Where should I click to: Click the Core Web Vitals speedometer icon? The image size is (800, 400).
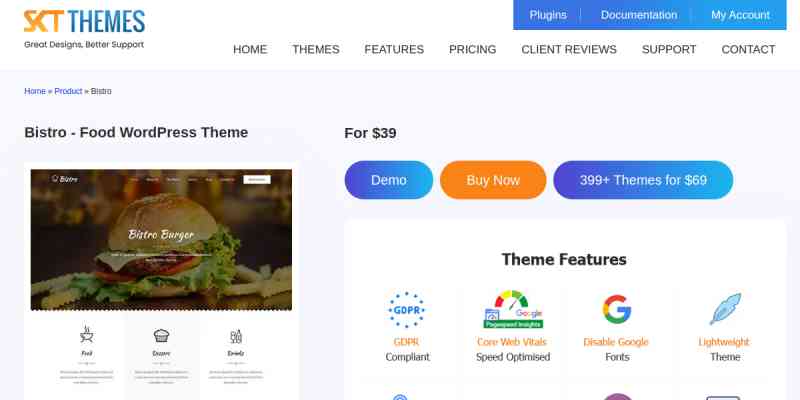pos(513,310)
